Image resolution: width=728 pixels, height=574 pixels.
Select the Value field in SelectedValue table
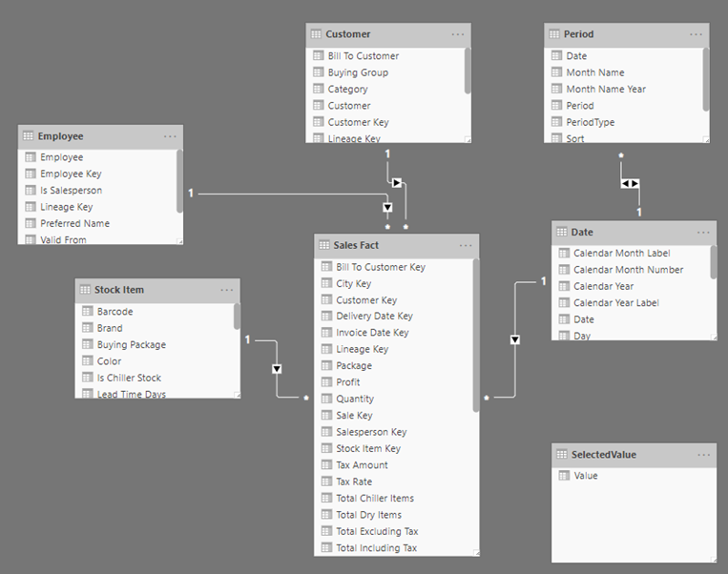pos(585,475)
